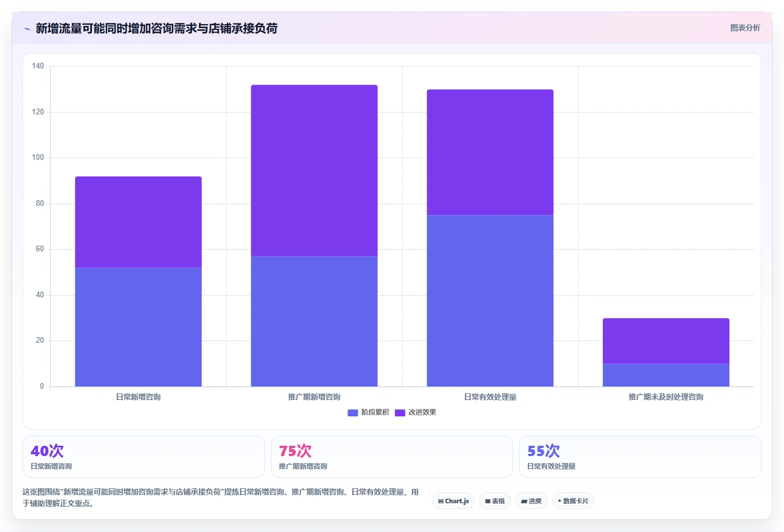Click the purple segment of the 日常有效处理量 bar
This screenshot has width=784, height=532.
(490, 152)
